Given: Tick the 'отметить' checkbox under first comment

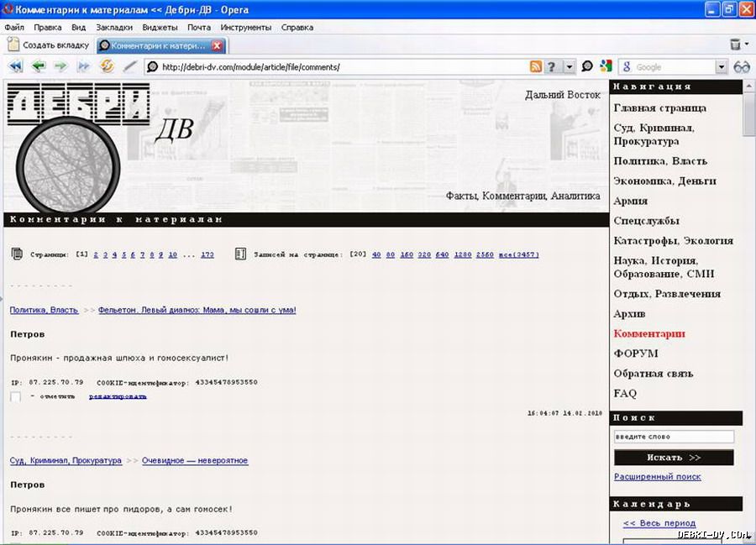Looking at the screenshot, I should click(x=16, y=396).
